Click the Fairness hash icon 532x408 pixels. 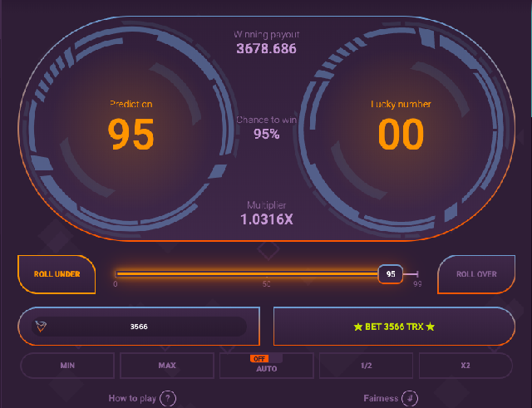pos(410,399)
